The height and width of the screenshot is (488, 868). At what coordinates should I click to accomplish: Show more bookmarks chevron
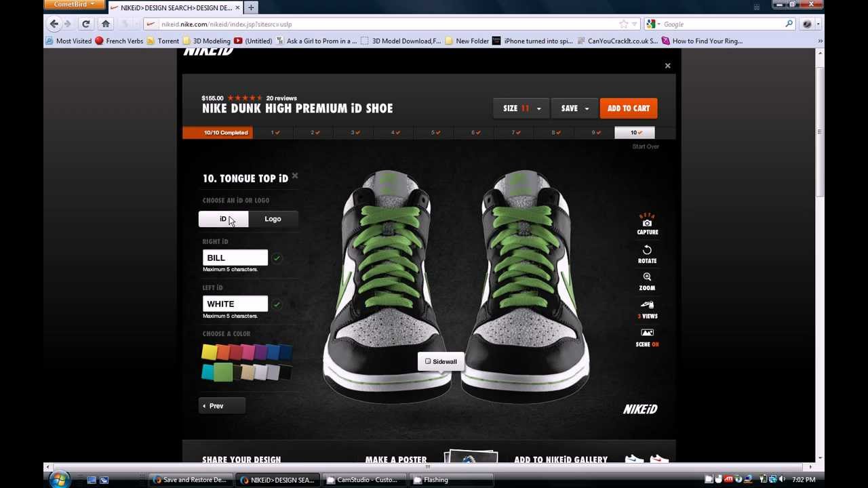[820, 41]
